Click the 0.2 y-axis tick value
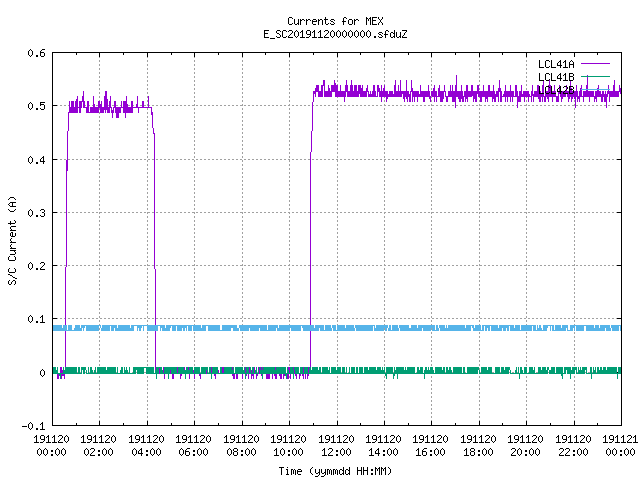The image size is (640, 480). [36, 266]
